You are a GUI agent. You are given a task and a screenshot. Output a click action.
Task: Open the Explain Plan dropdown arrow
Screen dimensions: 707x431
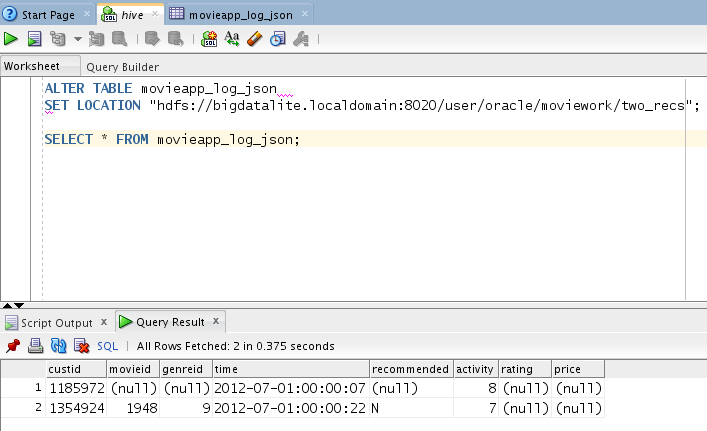(x=78, y=39)
